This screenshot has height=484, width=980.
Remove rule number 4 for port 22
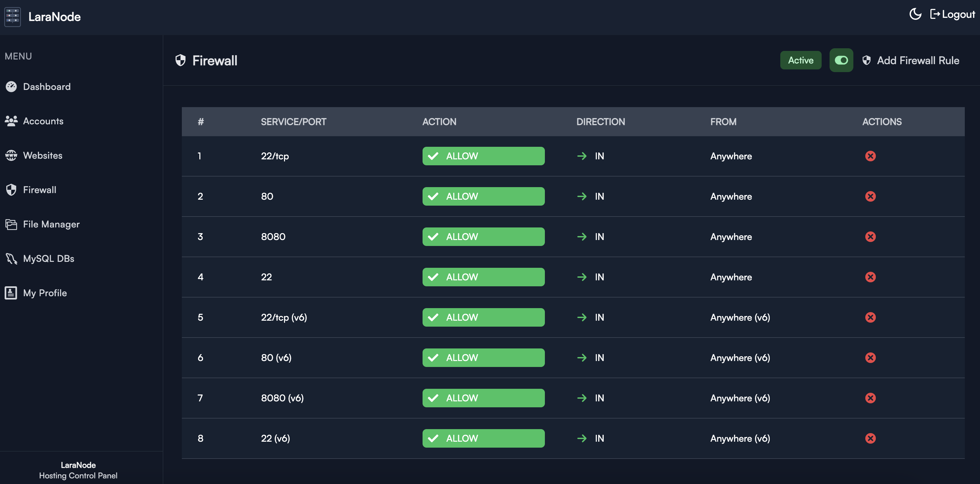coord(870,277)
